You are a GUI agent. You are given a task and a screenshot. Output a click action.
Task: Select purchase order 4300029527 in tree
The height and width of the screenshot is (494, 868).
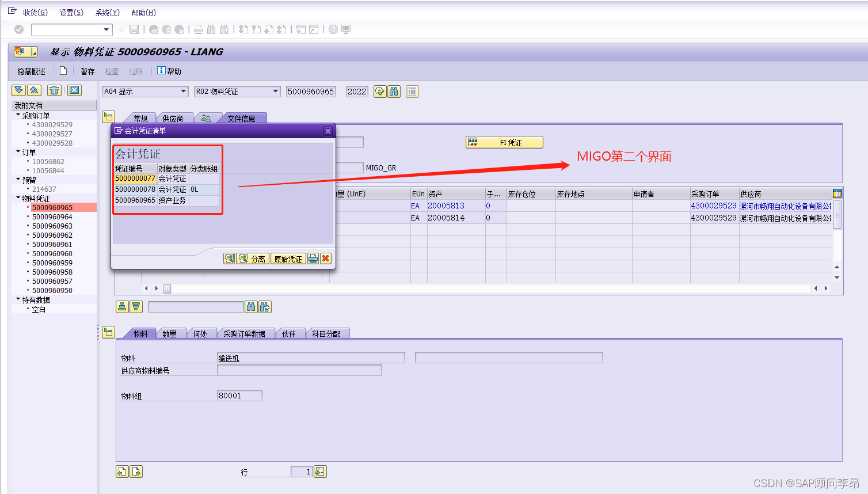[52, 134]
